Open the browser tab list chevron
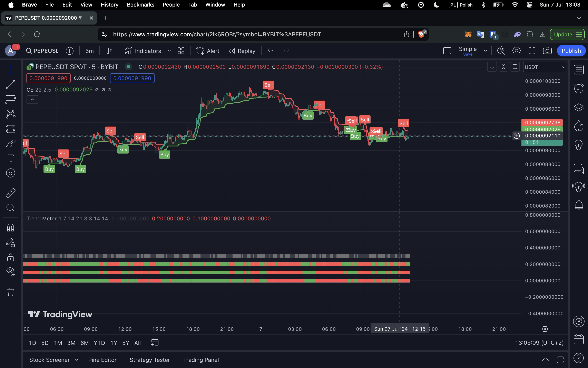The image size is (588, 368). click(x=579, y=18)
